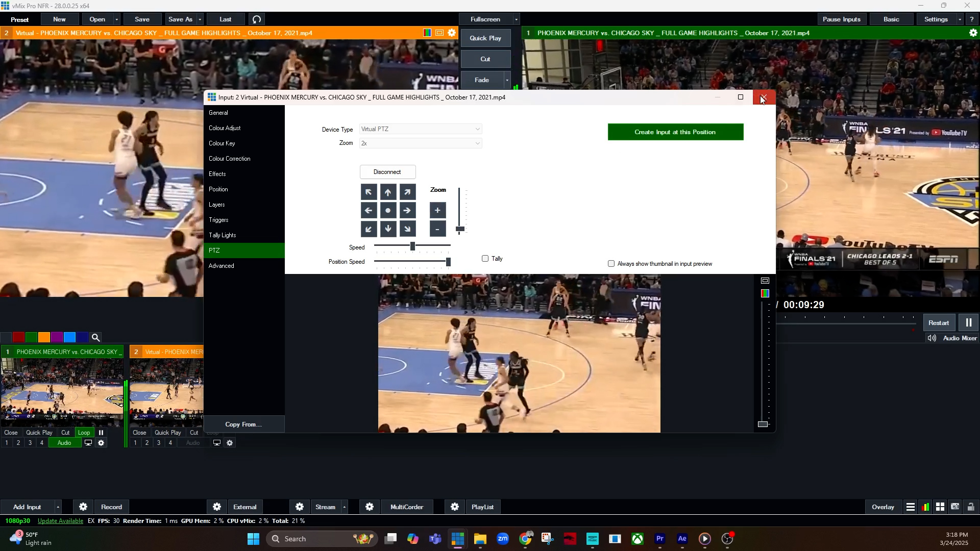Image resolution: width=980 pixels, height=551 pixels.
Task: Click Copy From... in the dialog
Action: click(243, 424)
